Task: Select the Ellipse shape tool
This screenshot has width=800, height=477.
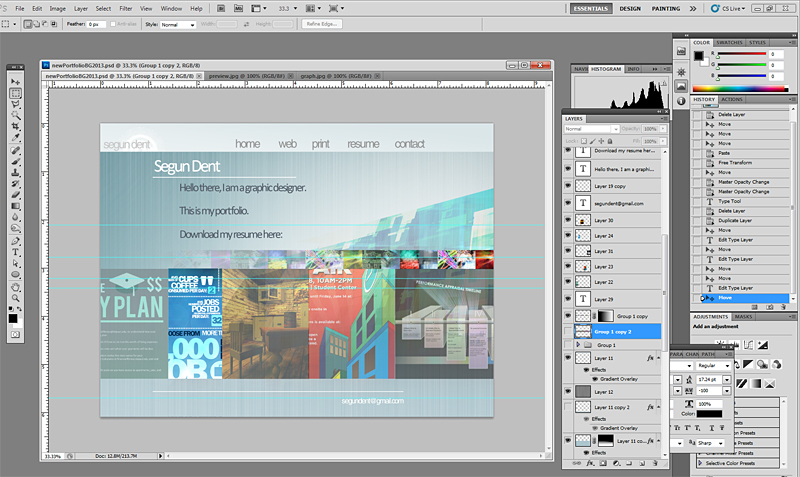Action: coord(15,274)
